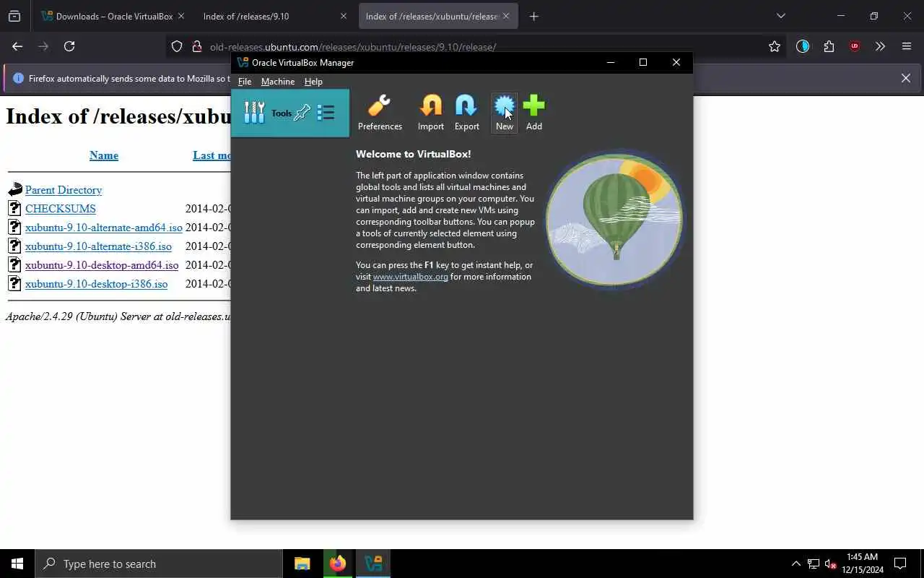Bookmark this page with the star
This screenshot has height=578, width=924.
[x=775, y=46]
